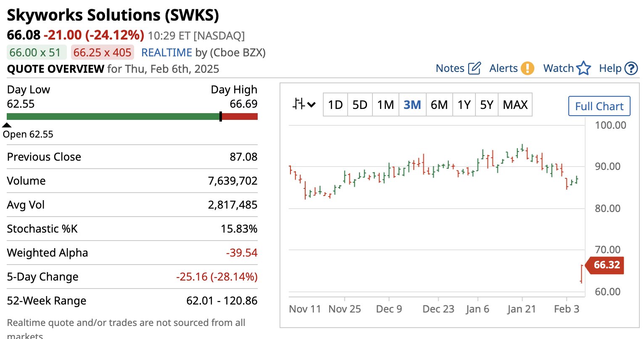Click the Watch link
644x339 pixels.
(x=559, y=68)
